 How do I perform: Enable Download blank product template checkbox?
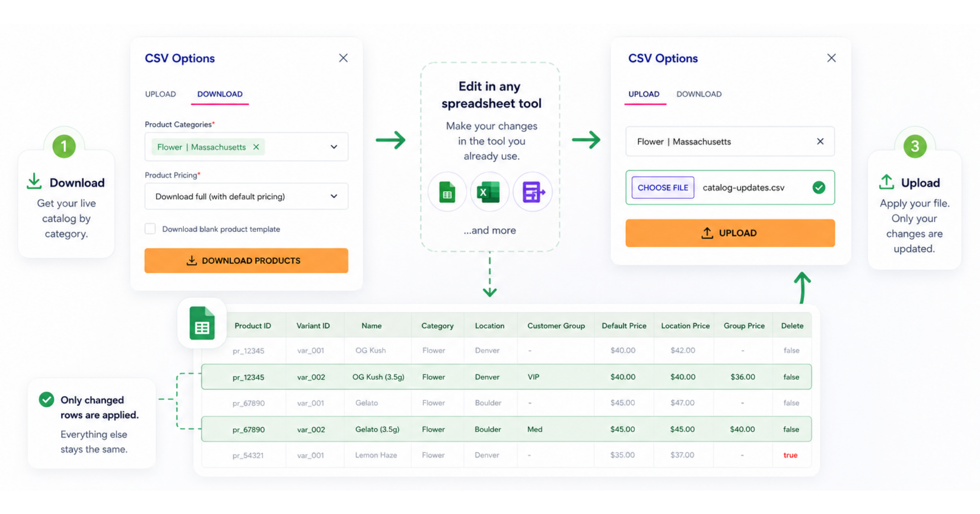click(150, 228)
